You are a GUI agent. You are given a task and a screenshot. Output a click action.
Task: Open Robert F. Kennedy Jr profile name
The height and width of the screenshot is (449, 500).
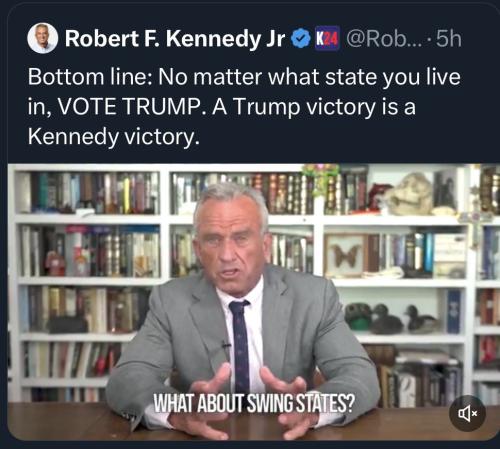[x=175, y=39]
